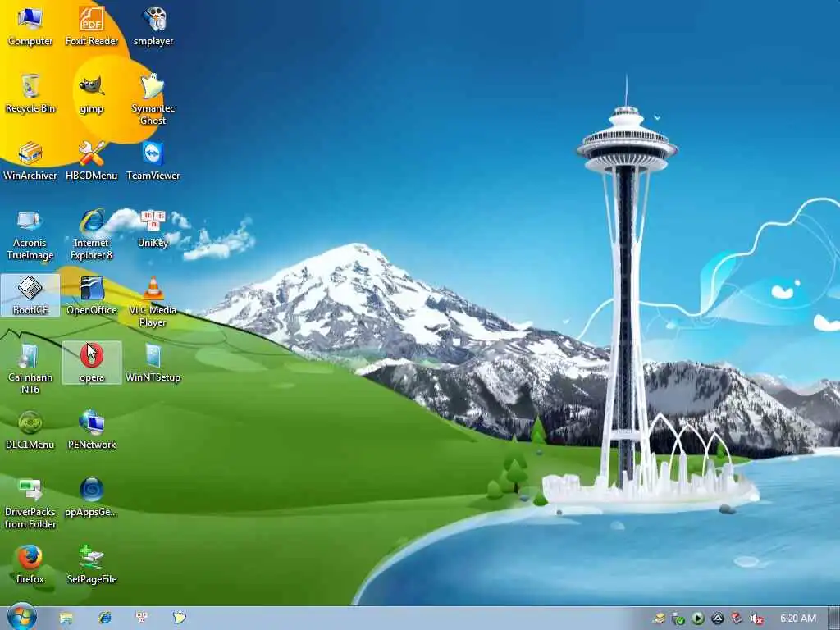Open the Computer desktop icon
This screenshot has height=630, width=840.
[x=30, y=27]
